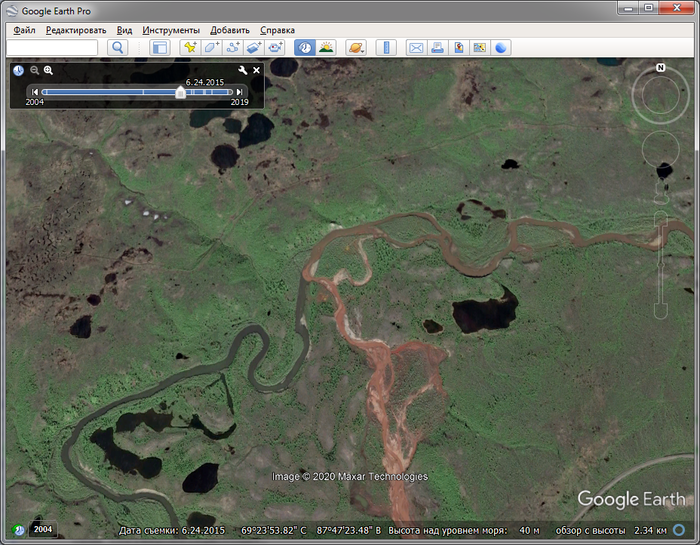Open time slider settings wrench

[242, 70]
